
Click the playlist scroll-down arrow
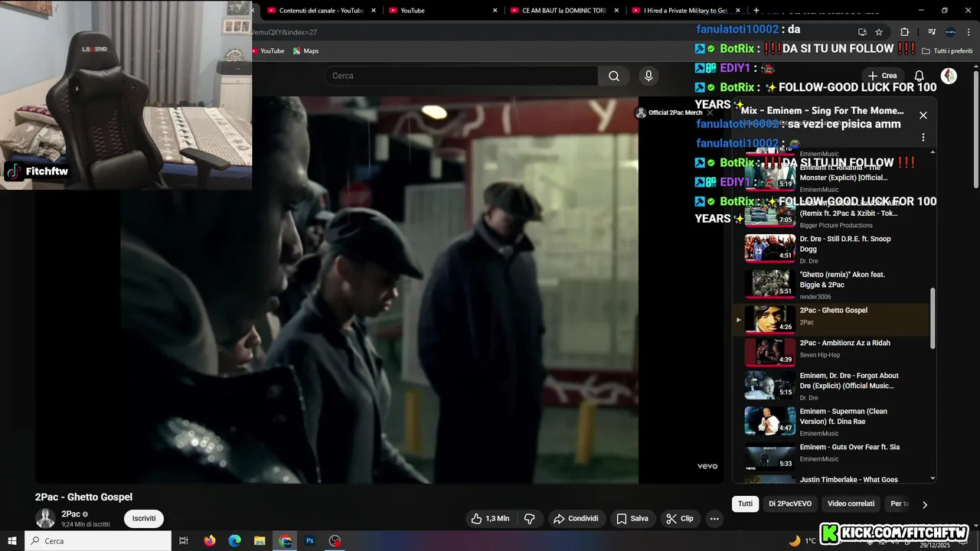point(933,478)
